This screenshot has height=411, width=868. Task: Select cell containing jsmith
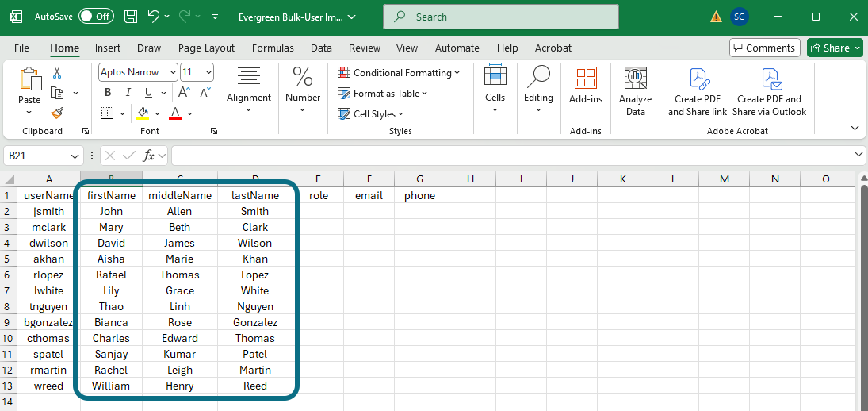[x=48, y=211]
